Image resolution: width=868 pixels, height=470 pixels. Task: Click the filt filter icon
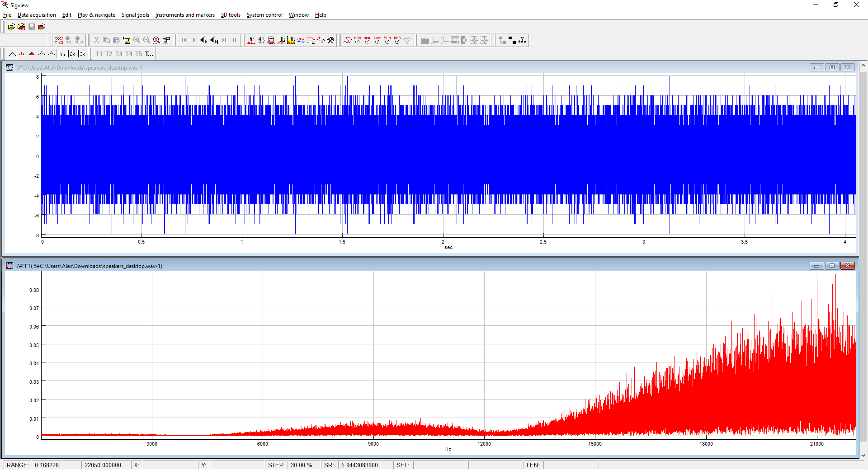tap(261, 40)
